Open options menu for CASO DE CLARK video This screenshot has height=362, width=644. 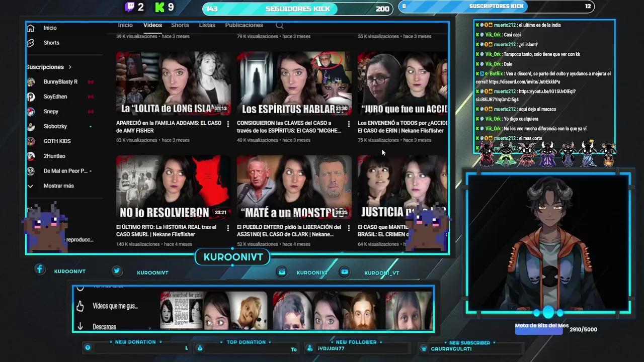(x=349, y=228)
